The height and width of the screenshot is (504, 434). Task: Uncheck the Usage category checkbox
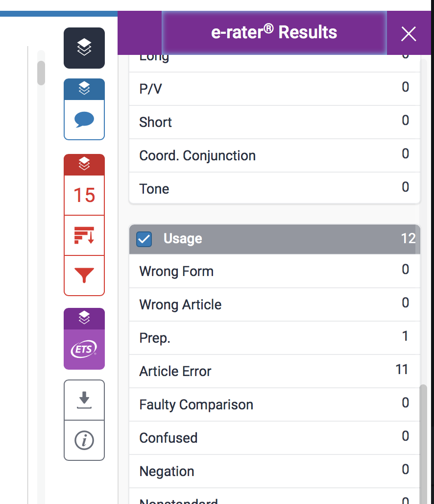pyautogui.click(x=144, y=239)
